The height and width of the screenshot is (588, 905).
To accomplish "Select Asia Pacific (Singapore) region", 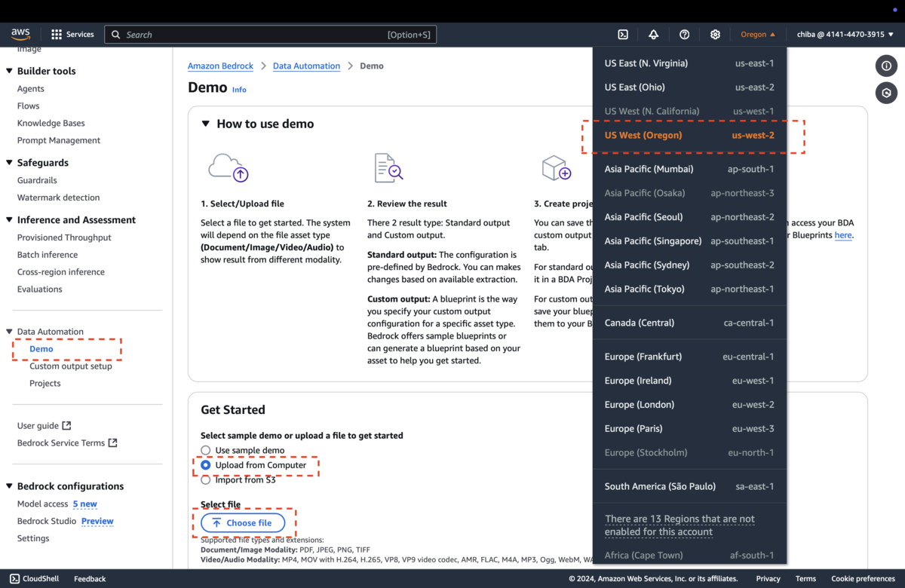I will coord(689,241).
